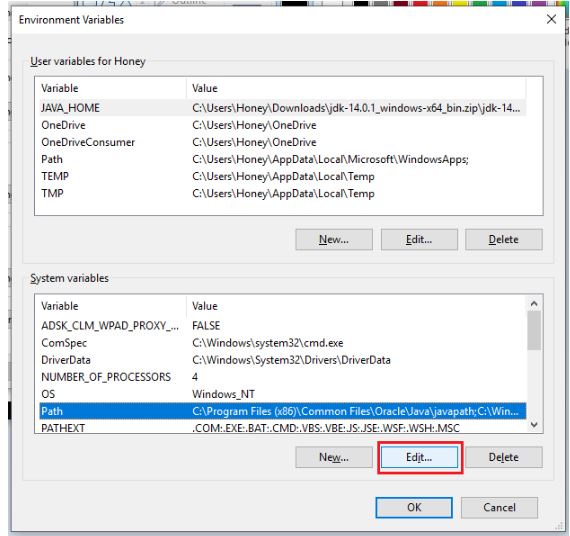Click Delete button under System variables
Screen dimensions: 570x536
pos(503,457)
